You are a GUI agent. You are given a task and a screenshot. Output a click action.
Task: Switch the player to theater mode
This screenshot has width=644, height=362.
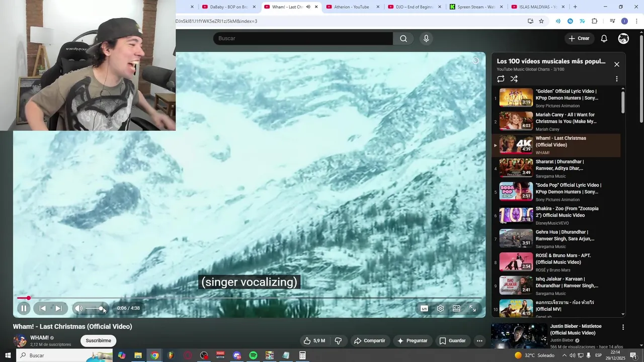click(456, 308)
